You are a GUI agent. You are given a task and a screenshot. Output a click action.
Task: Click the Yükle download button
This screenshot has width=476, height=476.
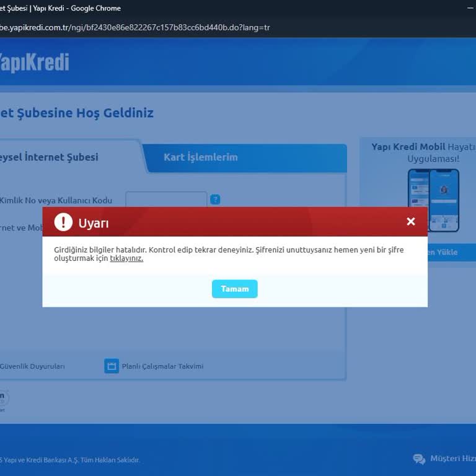(x=452, y=252)
